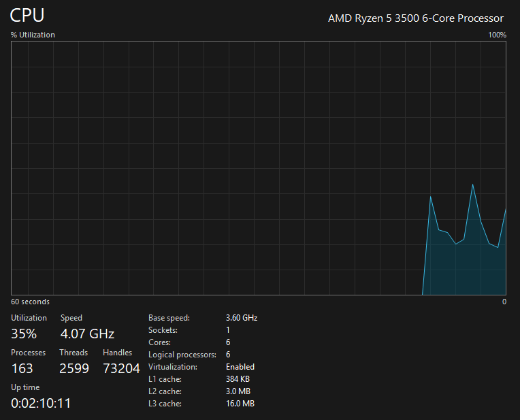520x420 pixels.
Task: Click the Base speed label
Action: 169,318
